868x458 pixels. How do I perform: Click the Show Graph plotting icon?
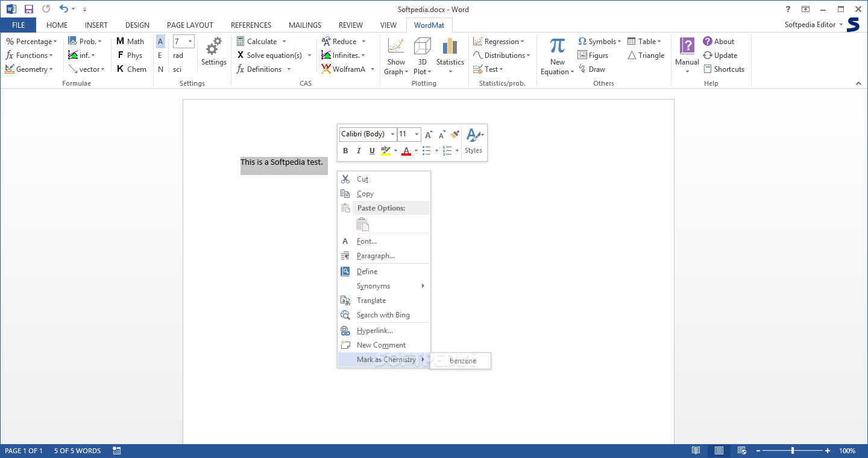[x=396, y=47]
